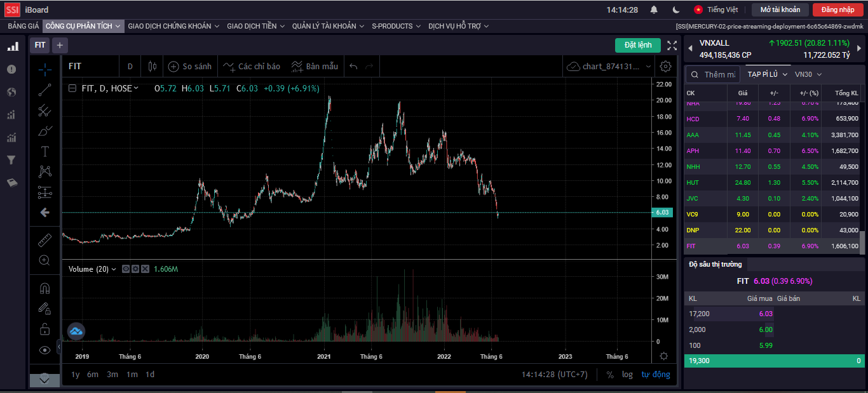The width and height of the screenshot is (868, 393).
Task: Open the DỊCH VỤ HỖ TRỢ menu
Action: (x=459, y=26)
